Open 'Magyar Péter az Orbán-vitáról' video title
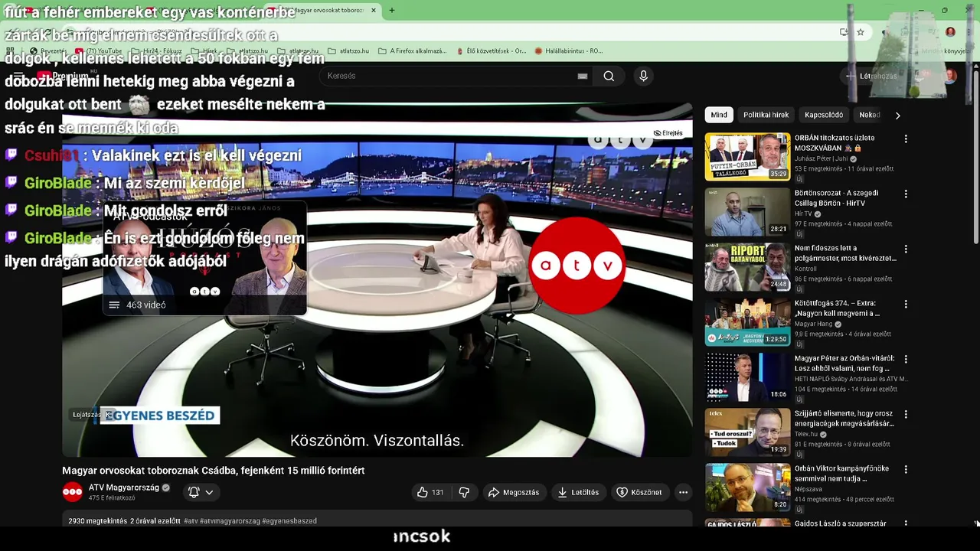This screenshot has height=551, width=980. click(845, 364)
